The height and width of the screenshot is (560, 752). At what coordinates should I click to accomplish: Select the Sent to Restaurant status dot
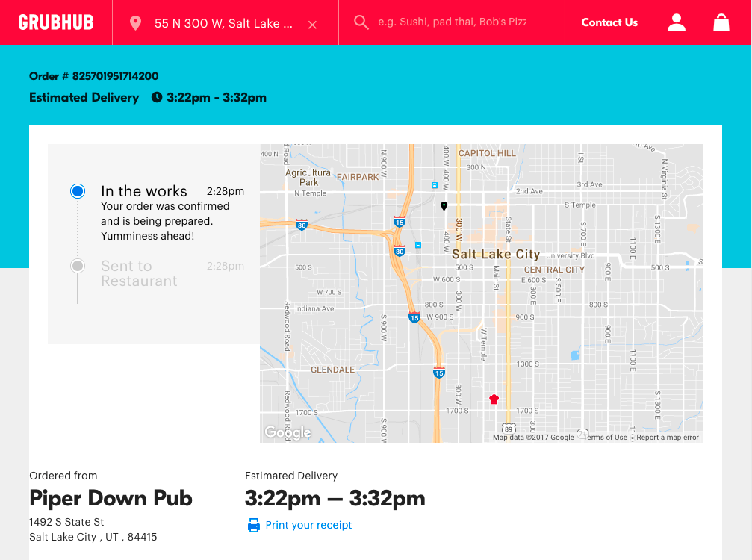click(x=77, y=265)
